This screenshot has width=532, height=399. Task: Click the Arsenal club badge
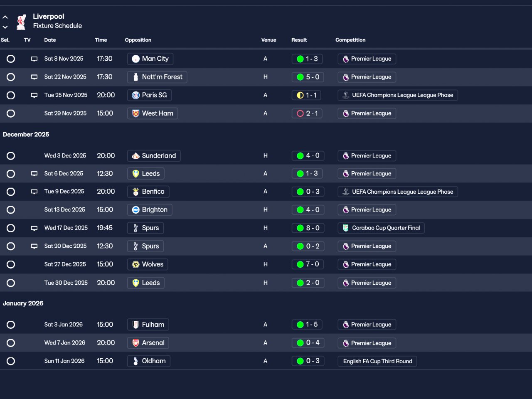point(135,343)
